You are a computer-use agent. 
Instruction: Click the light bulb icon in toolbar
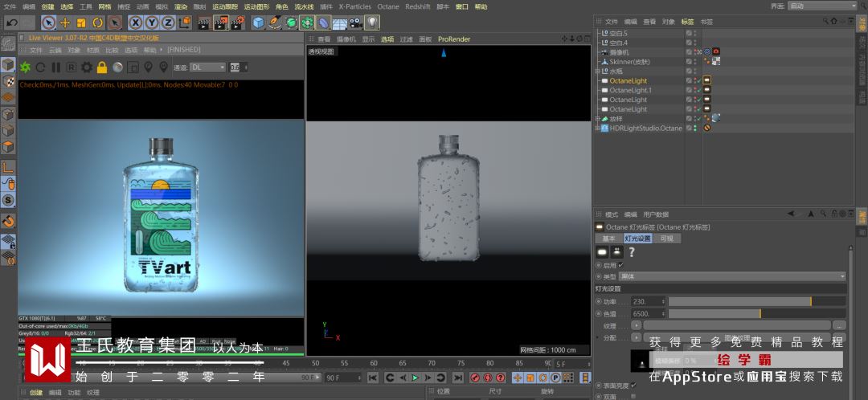point(372,22)
